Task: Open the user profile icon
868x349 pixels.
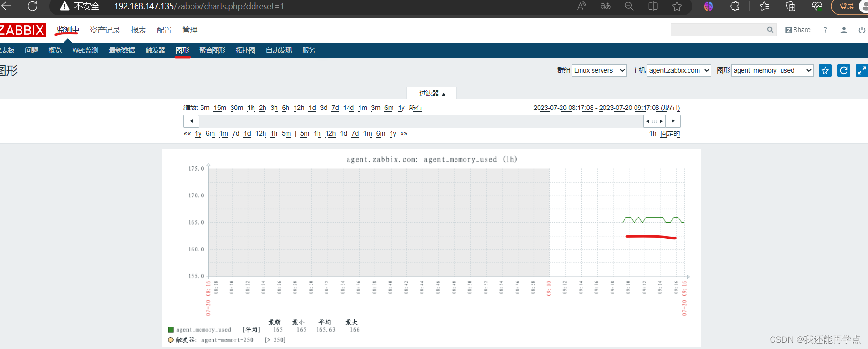Action: point(844,30)
